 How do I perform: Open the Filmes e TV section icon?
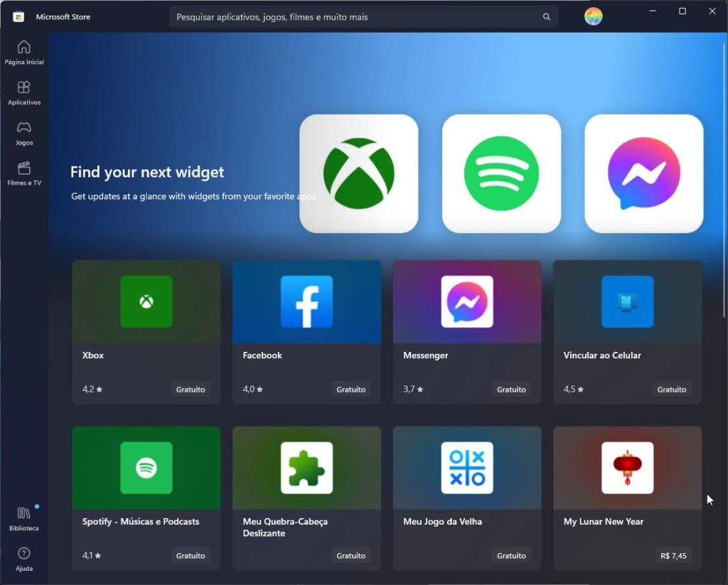[x=23, y=168]
